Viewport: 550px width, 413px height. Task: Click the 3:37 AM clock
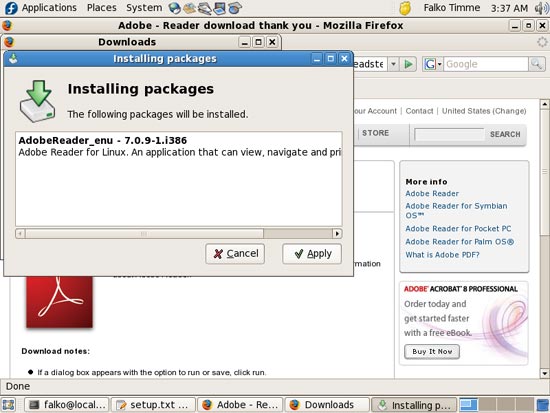(x=509, y=8)
